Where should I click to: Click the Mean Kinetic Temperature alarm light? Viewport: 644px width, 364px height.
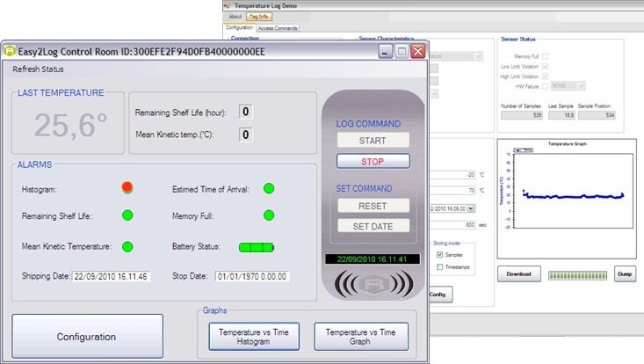click(127, 247)
